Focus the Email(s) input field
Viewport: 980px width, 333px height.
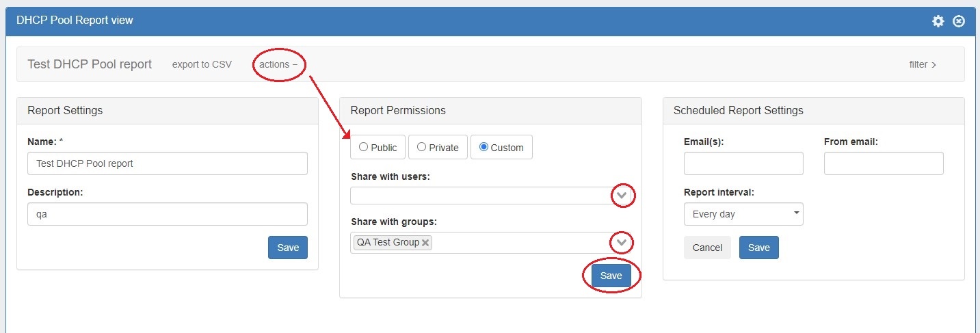743,164
